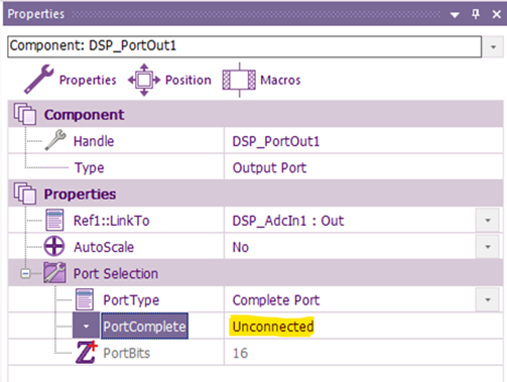This screenshot has width=507, height=382.
Task: Click the Handle row wrench icon
Action: click(55, 140)
